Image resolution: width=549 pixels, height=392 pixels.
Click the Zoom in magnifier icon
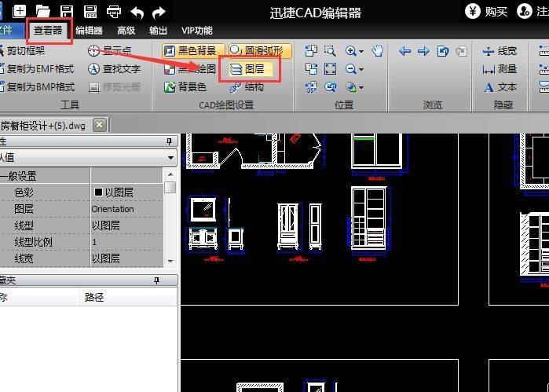point(351,51)
